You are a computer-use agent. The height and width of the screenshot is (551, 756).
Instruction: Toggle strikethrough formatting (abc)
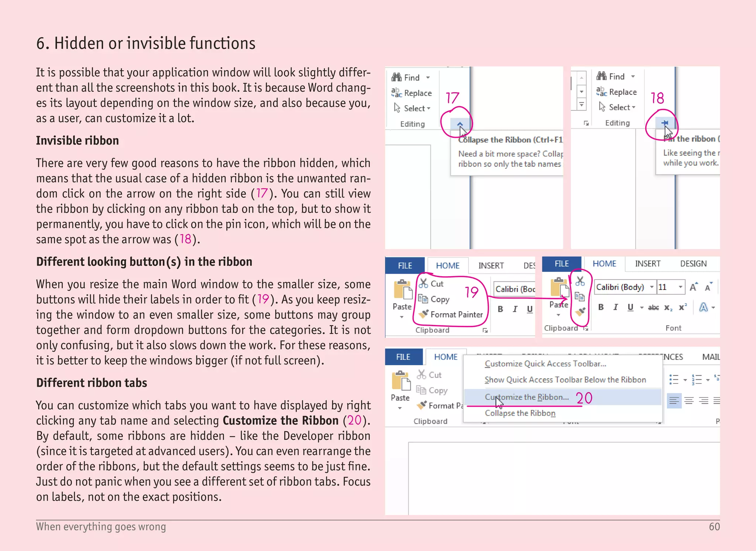[x=653, y=307]
